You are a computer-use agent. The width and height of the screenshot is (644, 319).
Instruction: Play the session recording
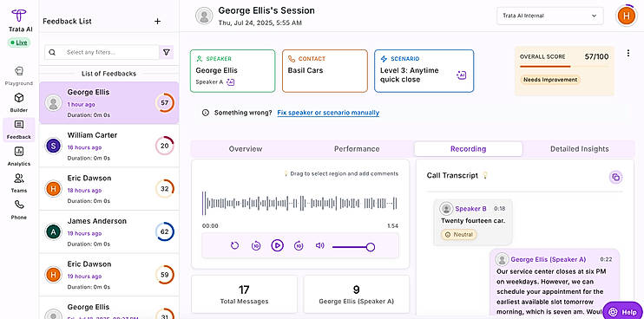coord(277,245)
